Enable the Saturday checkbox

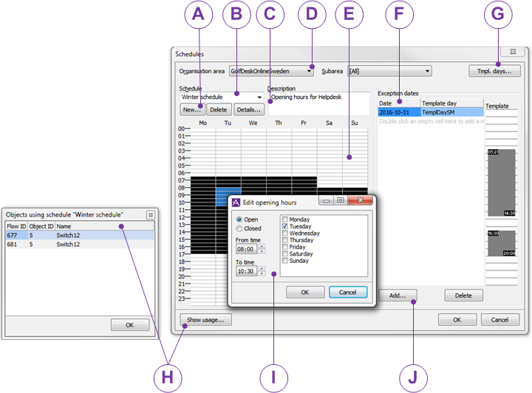click(x=285, y=254)
